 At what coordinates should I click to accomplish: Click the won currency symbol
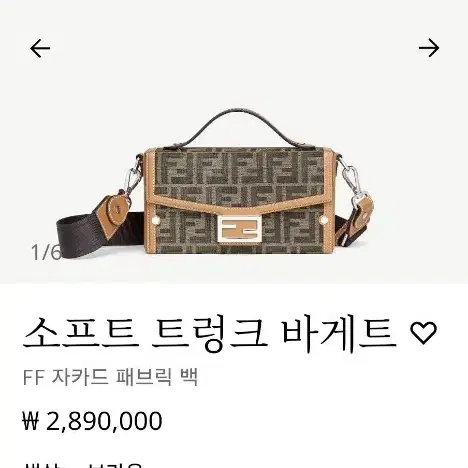click(31, 421)
